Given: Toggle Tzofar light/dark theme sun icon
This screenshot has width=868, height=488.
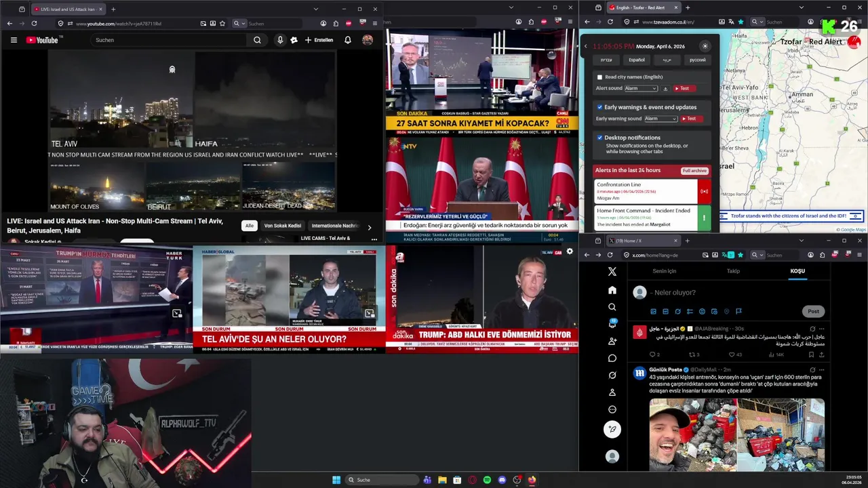Looking at the screenshot, I should click(x=705, y=46).
